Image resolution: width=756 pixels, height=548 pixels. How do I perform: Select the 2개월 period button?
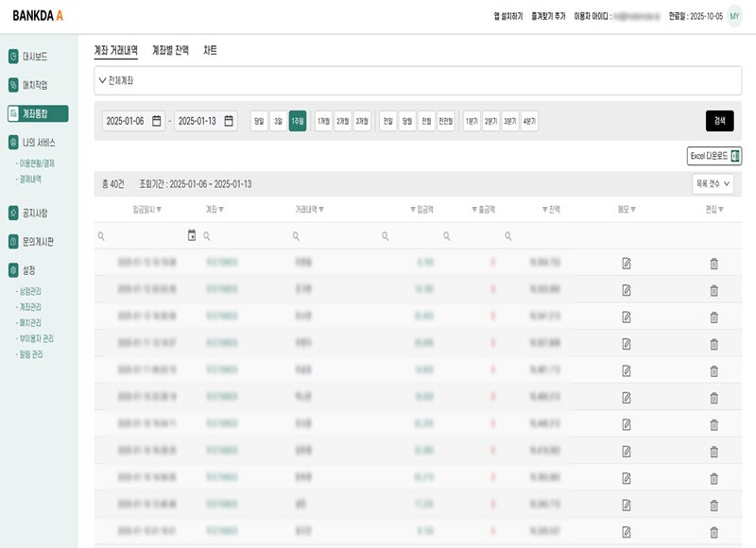pyautogui.click(x=343, y=121)
